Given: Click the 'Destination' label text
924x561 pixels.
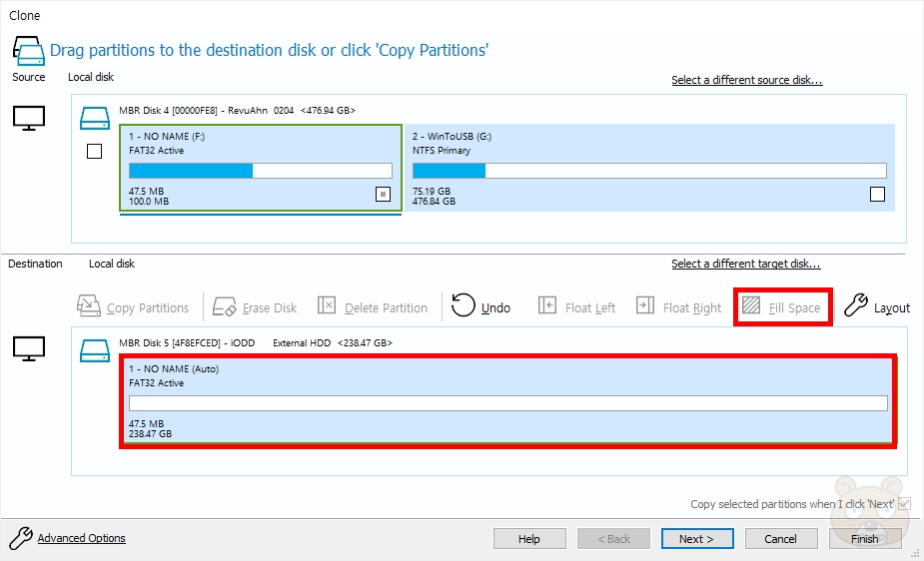Looking at the screenshot, I should [35, 264].
